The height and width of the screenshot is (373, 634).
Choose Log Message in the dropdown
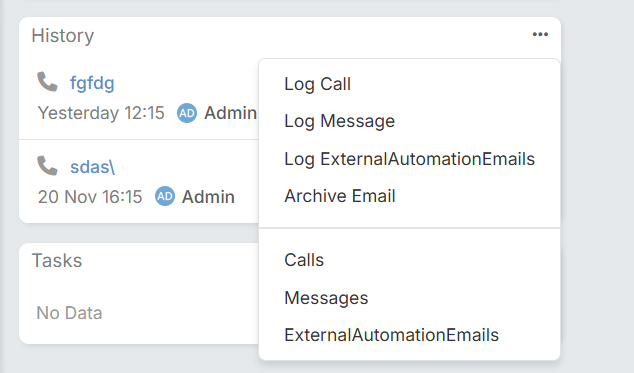340,121
